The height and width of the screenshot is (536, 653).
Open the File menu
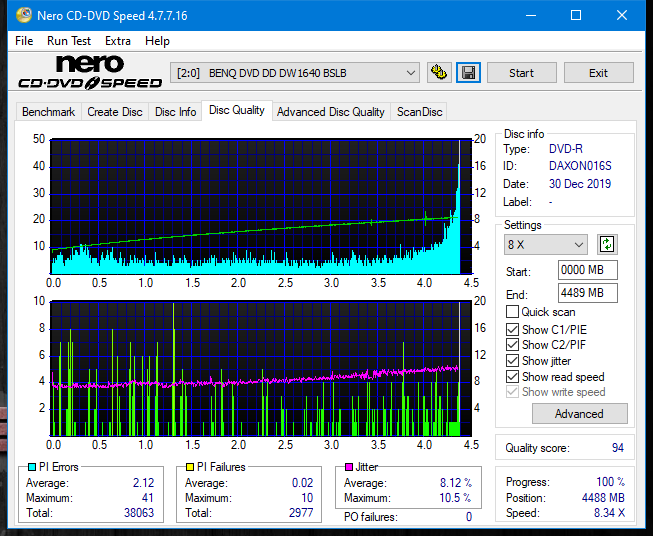point(24,41)
